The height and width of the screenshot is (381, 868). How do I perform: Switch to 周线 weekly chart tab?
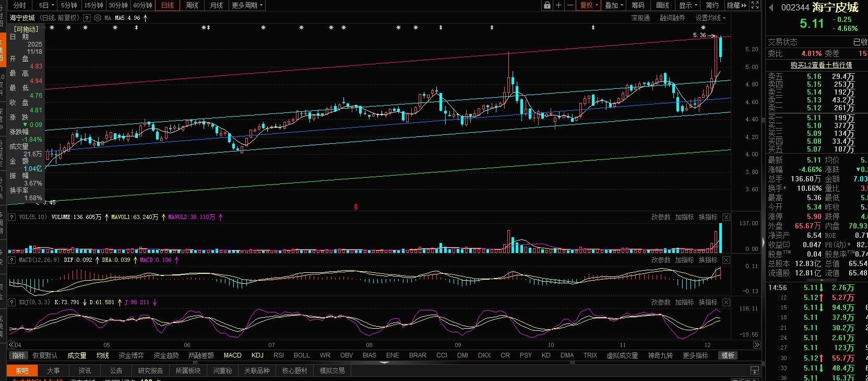[192, 5]
